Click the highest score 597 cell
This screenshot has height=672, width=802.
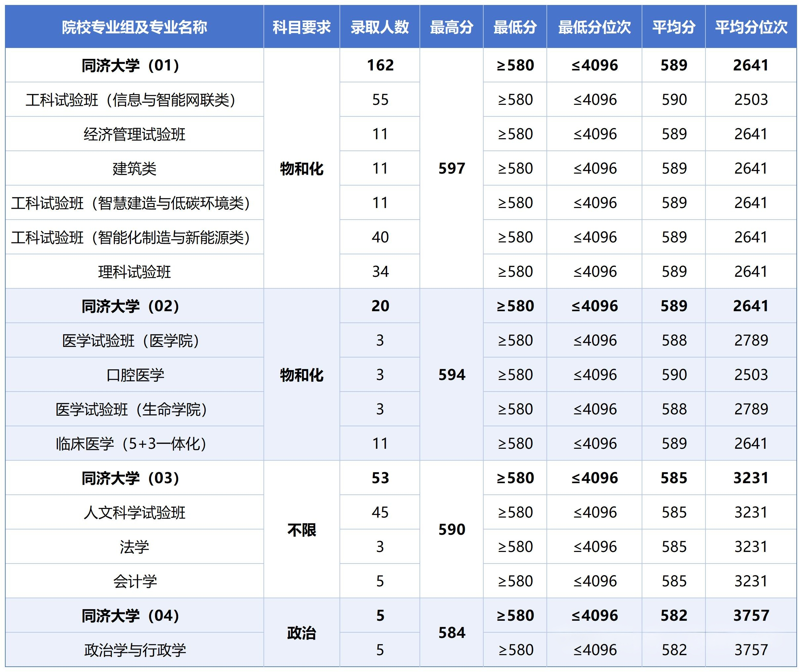[x=452, y=168]
